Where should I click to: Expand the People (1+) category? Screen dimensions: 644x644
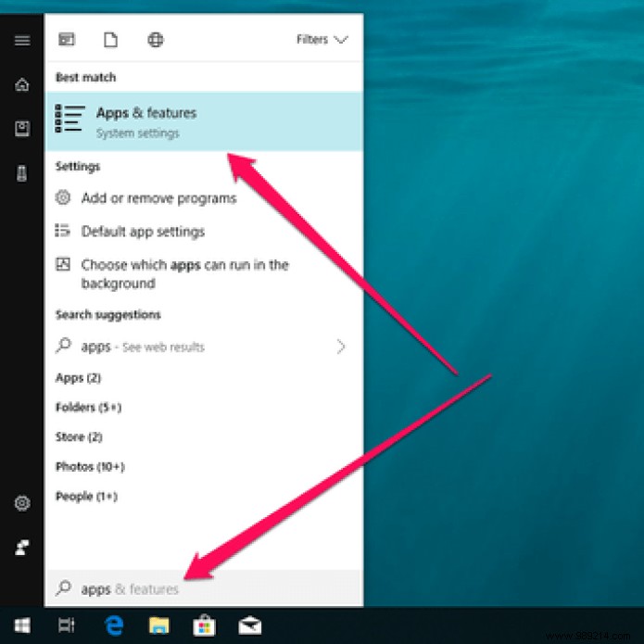(x=86, y=496)
